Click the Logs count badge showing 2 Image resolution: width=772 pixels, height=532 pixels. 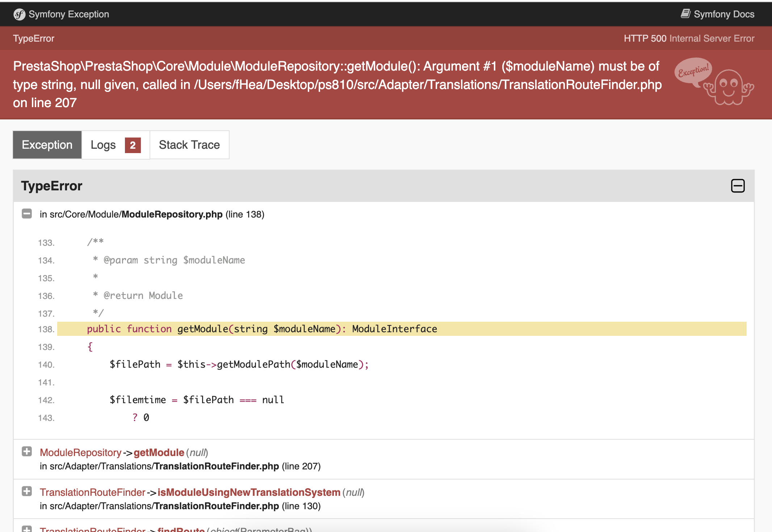point(133,145)
